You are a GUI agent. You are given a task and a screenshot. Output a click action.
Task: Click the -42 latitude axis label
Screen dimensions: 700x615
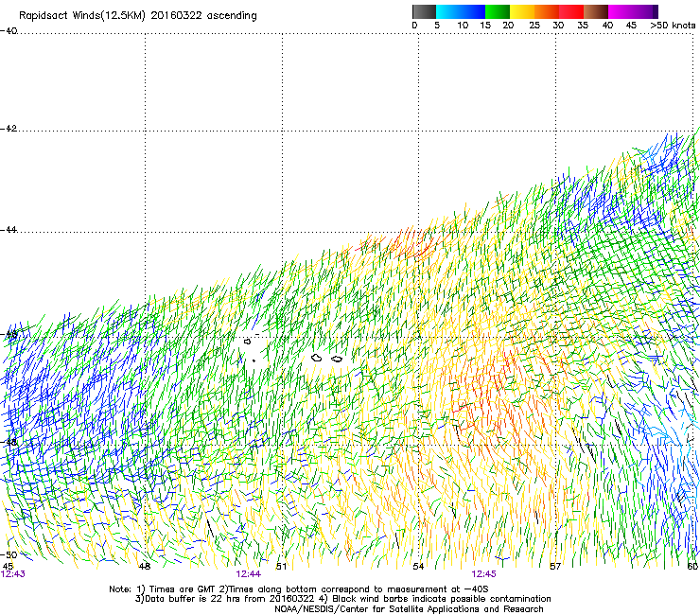(x=9, y=128)
